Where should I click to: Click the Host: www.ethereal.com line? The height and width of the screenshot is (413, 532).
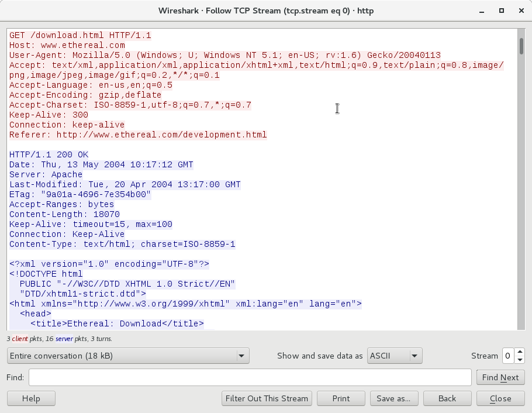[x=67, y=45]
